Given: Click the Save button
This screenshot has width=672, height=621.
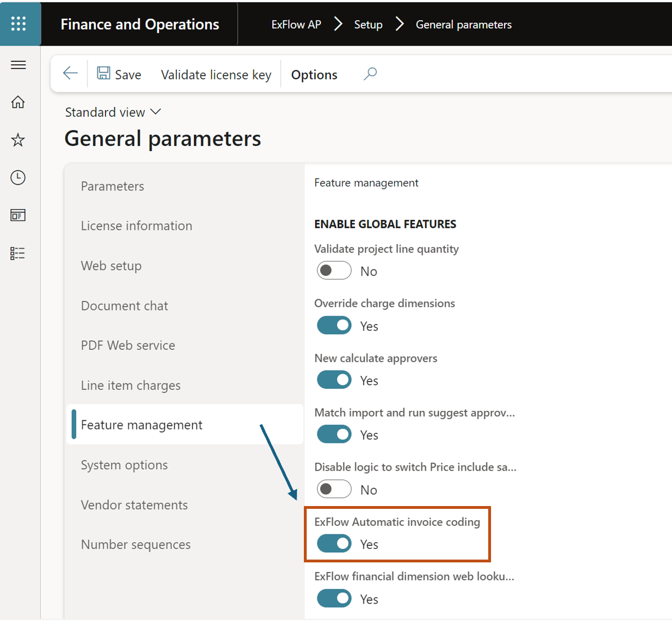Looking at the screenshot, I should [119, 74].
